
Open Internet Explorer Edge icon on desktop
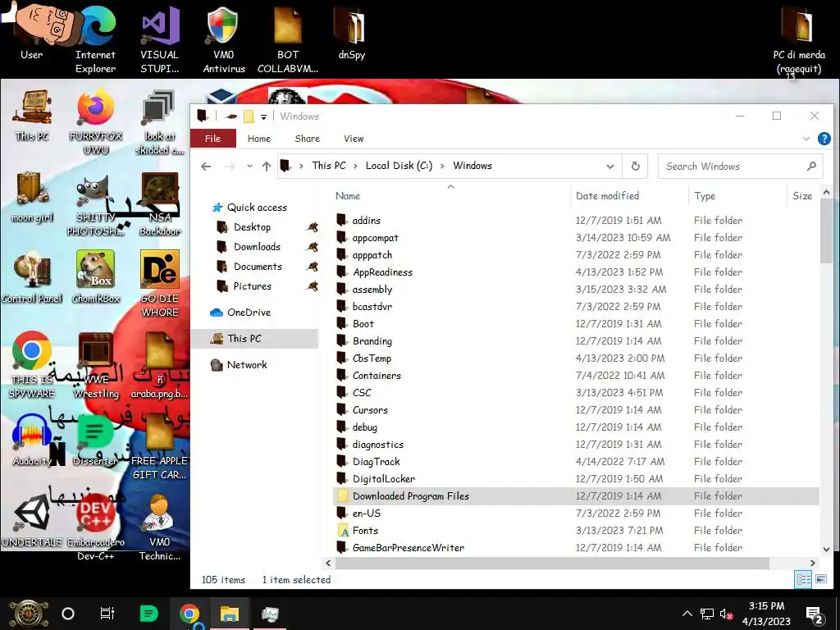tap(95, 39)
